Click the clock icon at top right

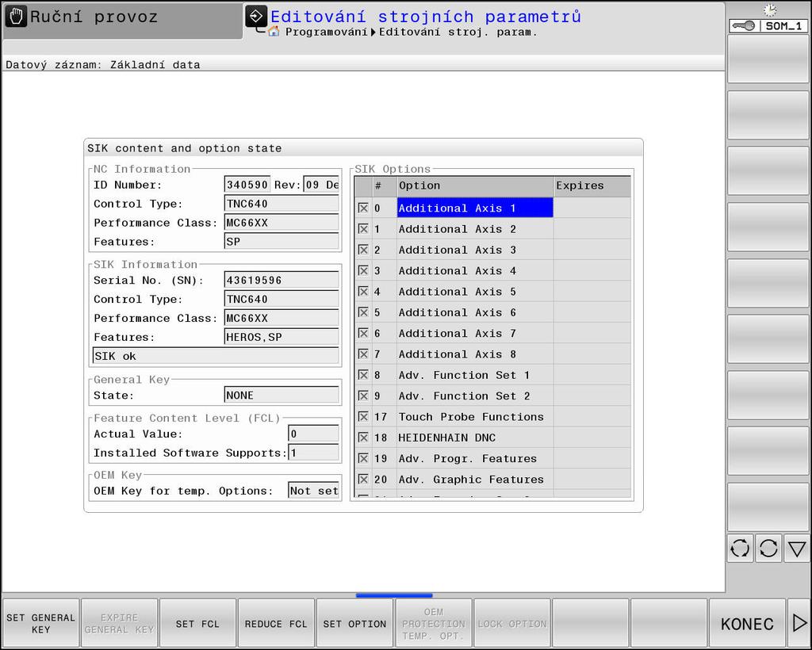(770, 10)
